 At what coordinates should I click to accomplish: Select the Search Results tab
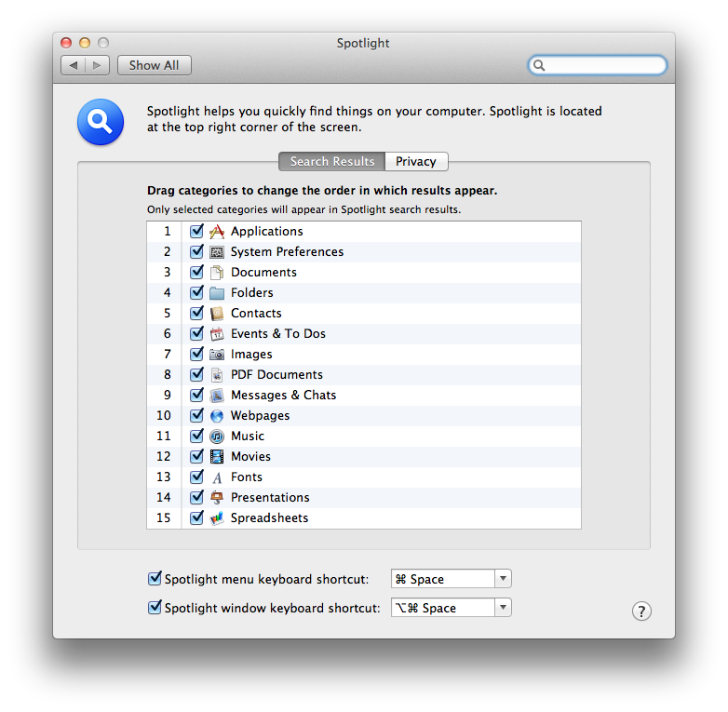(332, 162)
